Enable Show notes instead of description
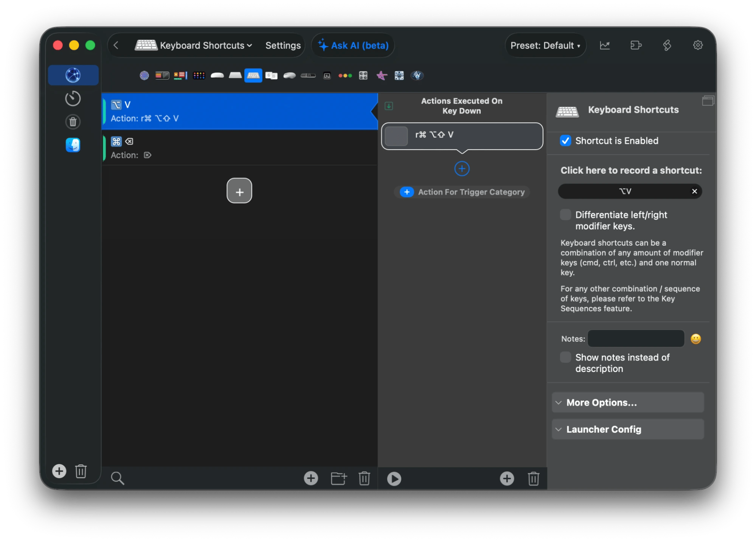The height and width of the screenshot is (542, 756). pyautogui.click(x=565, y=357)
